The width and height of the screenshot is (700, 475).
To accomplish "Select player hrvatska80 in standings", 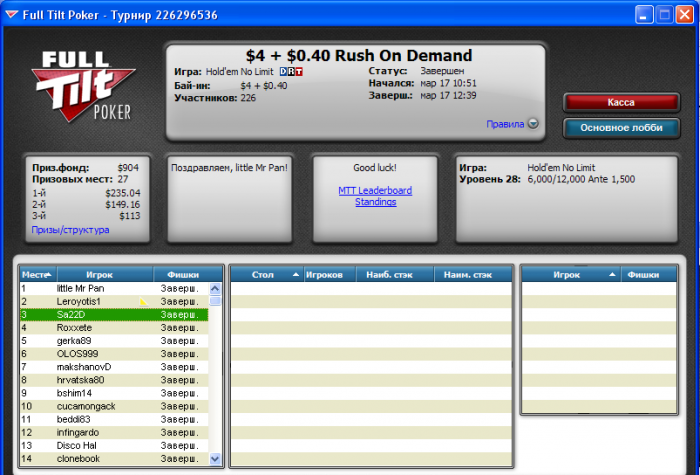I will click(x=114, y=380).
